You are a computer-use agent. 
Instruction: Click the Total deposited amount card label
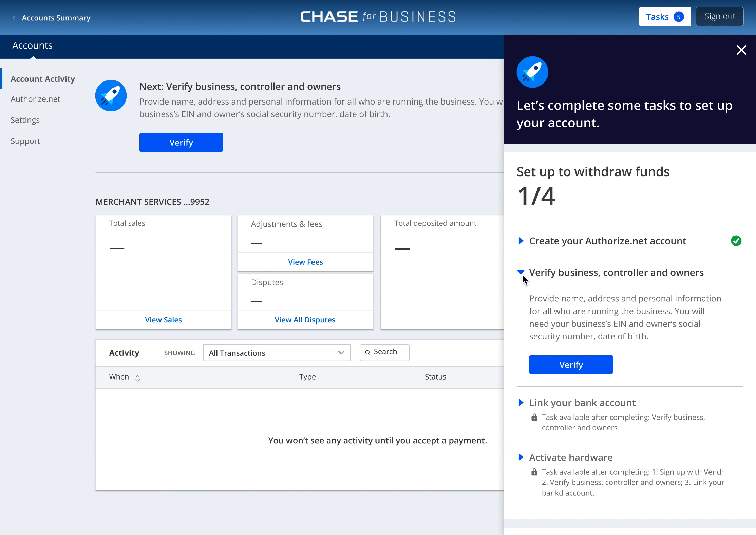435,223
